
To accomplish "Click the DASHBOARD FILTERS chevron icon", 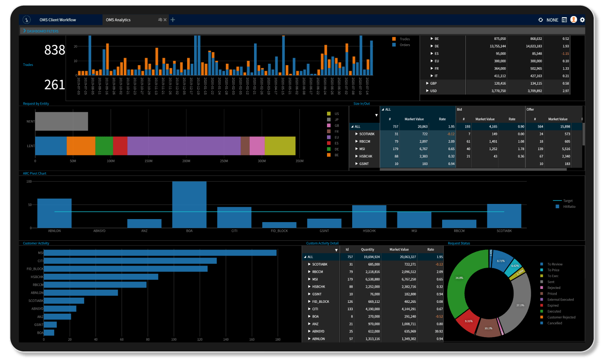I will point(24,31).
